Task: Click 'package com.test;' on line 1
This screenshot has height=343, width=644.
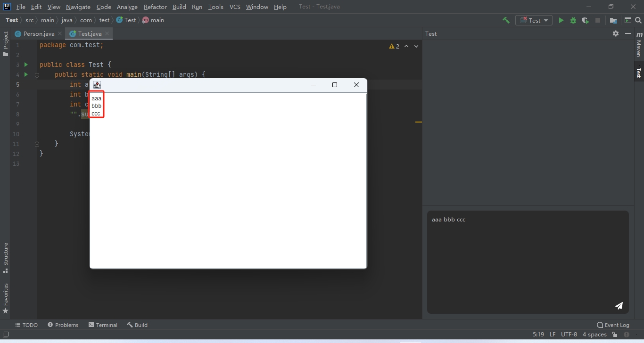Action: (71, 45)
